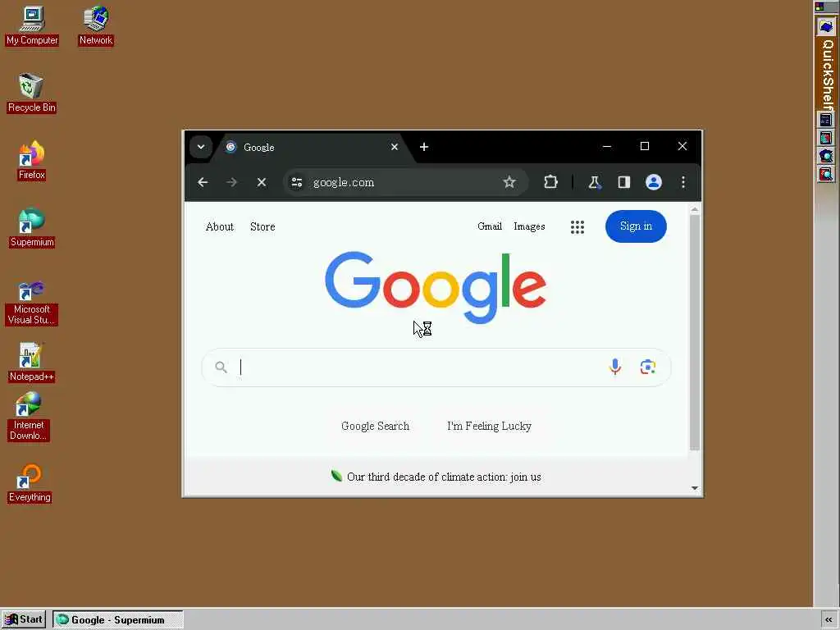Screen dimensions: 840x630
Task: Click the blue folder-with-magnifier QuickShelf icon
Action: [825, 156]
